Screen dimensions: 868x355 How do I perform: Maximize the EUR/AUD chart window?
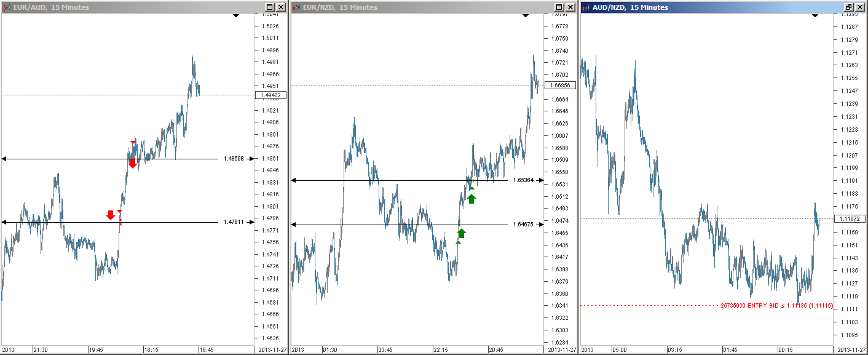coord(270,7)
